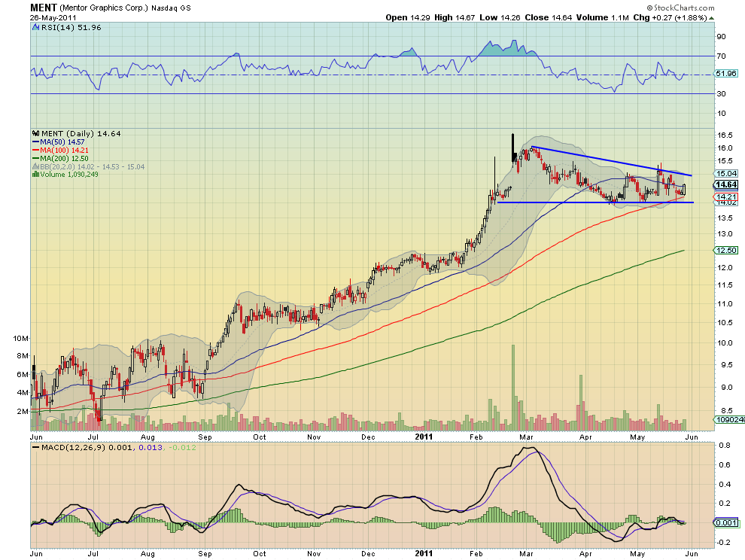The height and width of the screenshot is (560, 745).
Task: Click the RSI(14) 51.96 indicator label
Action: 71,28
